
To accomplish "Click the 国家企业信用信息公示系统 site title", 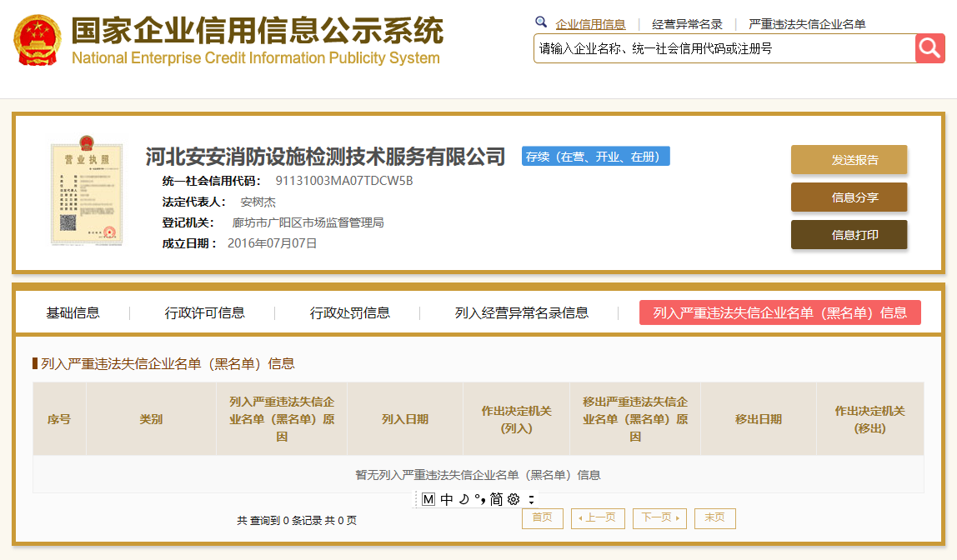I will click(257, 31).
